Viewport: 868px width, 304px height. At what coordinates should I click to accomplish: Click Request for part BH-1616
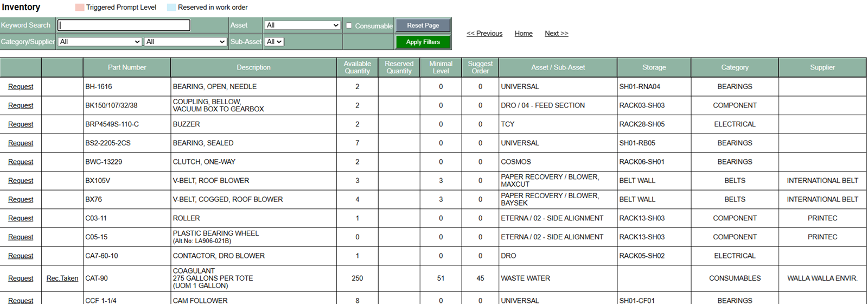[21, 87]
